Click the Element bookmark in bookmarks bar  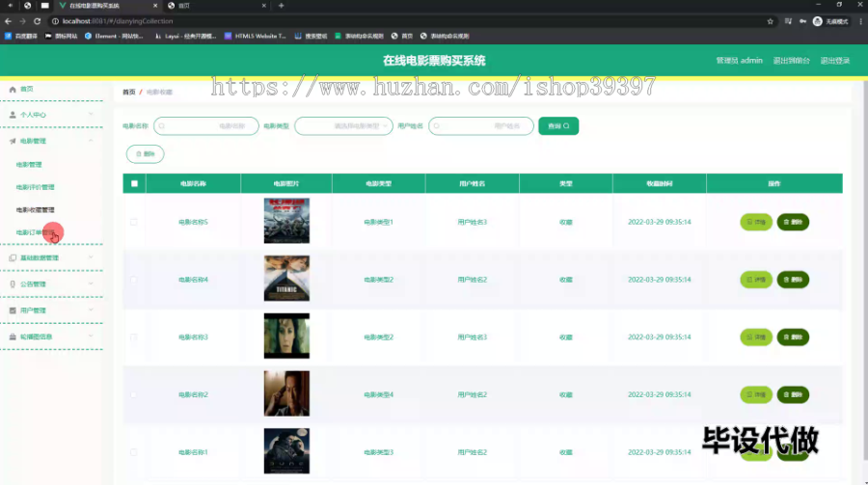point(114,36)
